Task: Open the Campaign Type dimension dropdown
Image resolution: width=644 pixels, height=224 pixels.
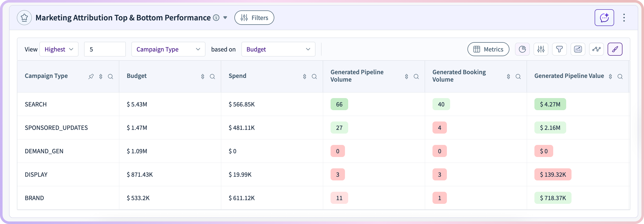Action: point(168,49)
